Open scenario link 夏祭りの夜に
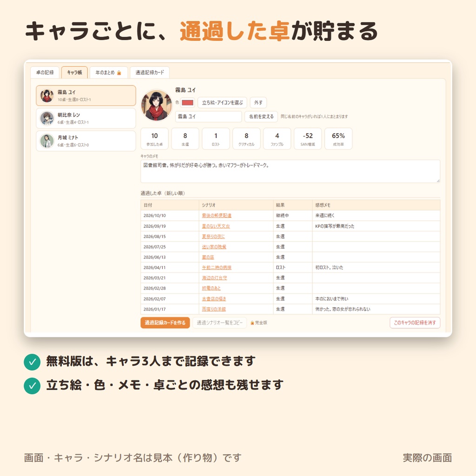 click(x=213, y=237)
